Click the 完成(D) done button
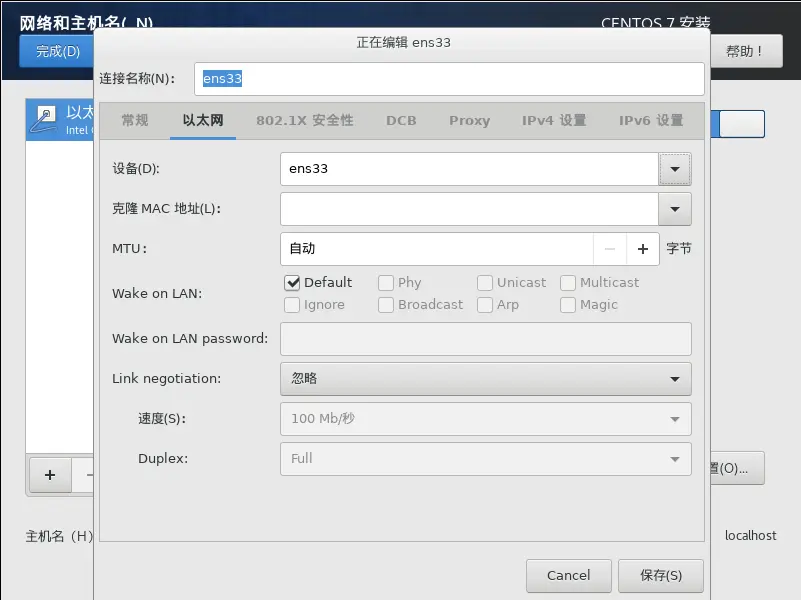The width and height of the screenshot is (801, 600). [x=57, y=51]
